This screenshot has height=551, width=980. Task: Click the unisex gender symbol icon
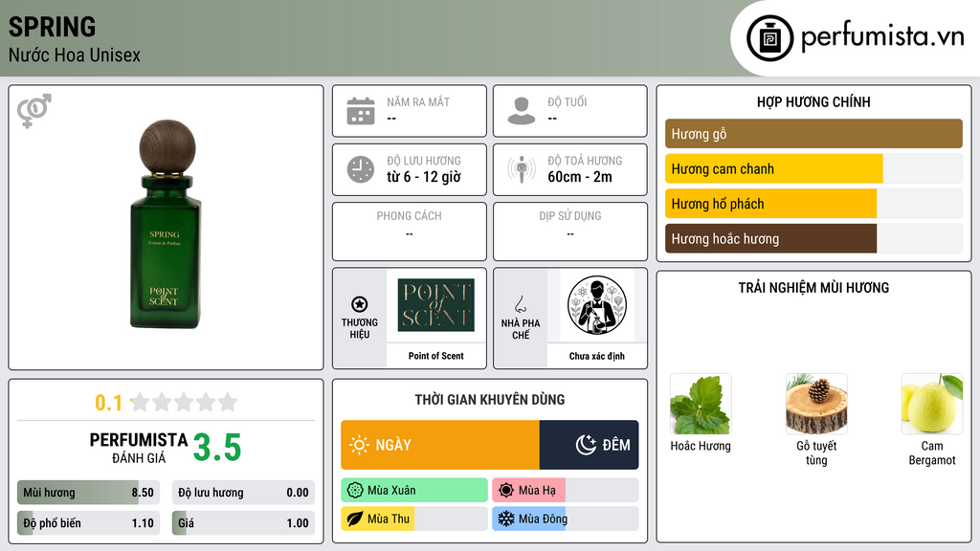click(34, 111)
